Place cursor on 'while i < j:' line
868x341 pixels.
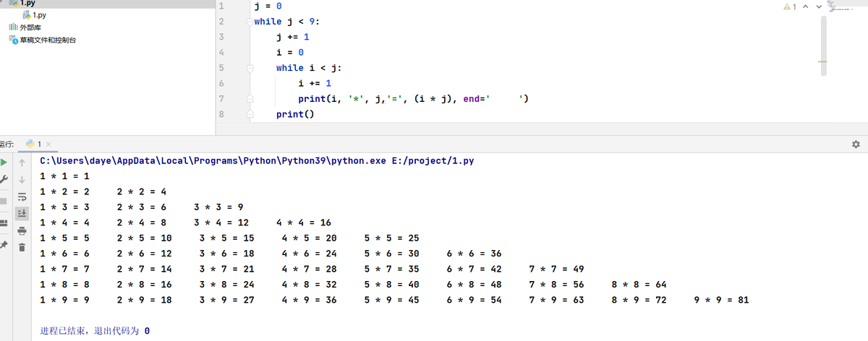(x=309, y=68)
